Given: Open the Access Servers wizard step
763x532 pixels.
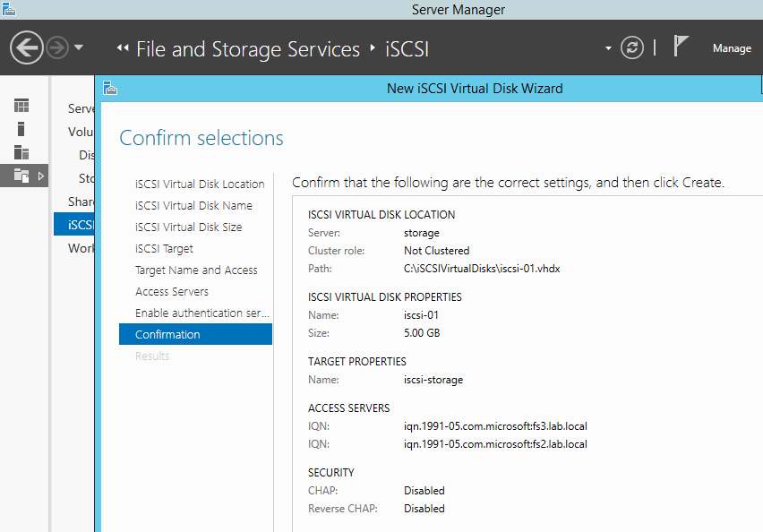Looking at the screenshot, I should [172, 291].
